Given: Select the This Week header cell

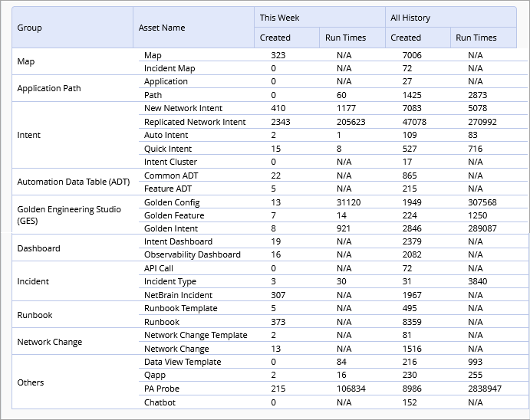Looking at the screenshot, I should coord(280,18).
